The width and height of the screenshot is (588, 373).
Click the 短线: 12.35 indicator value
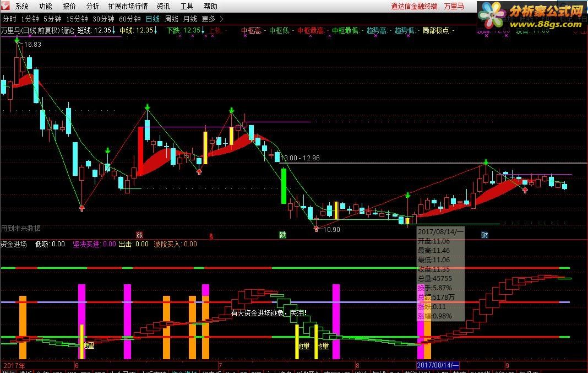pyautogui.click(x=96, y=30)
